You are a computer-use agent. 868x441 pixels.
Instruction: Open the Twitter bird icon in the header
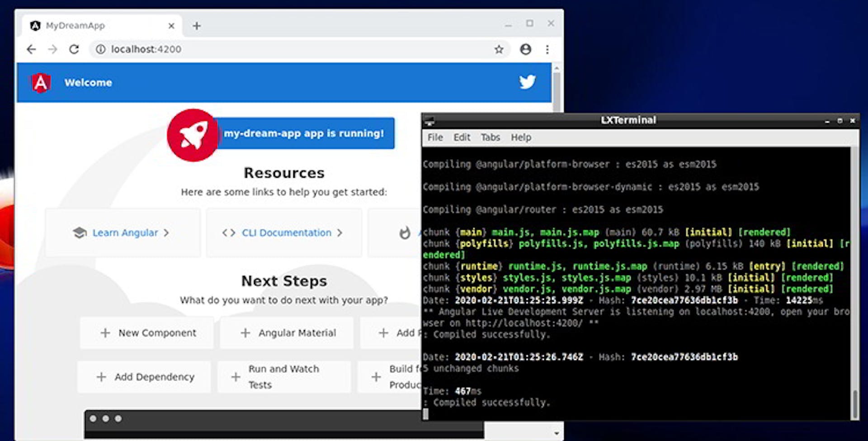[527, 82]
